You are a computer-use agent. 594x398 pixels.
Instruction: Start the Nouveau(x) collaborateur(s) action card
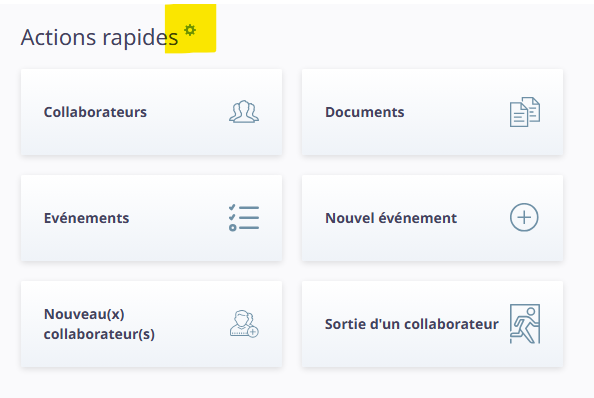tap(152, 324)
